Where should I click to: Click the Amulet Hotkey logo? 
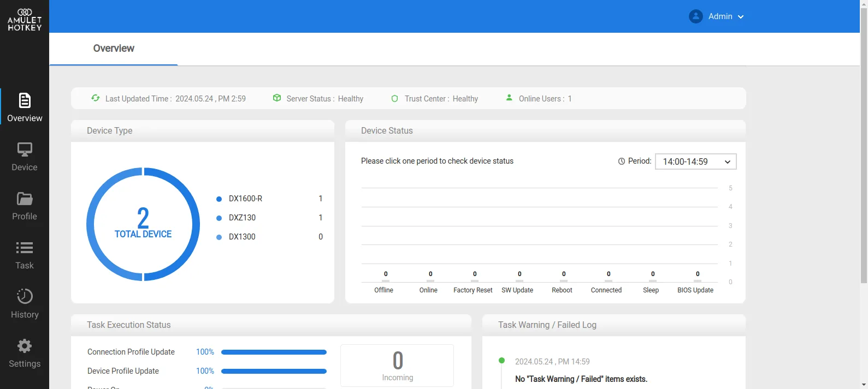tap(25, 20)
